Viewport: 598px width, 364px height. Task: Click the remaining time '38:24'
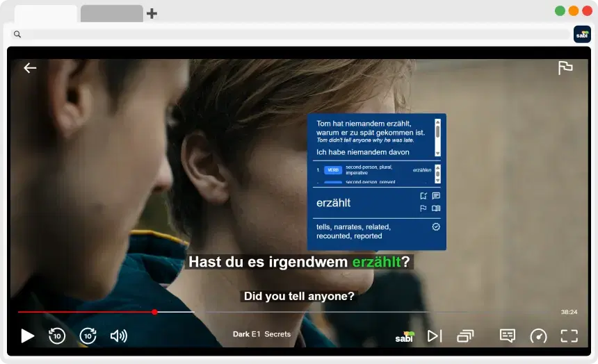coord(569,312)
